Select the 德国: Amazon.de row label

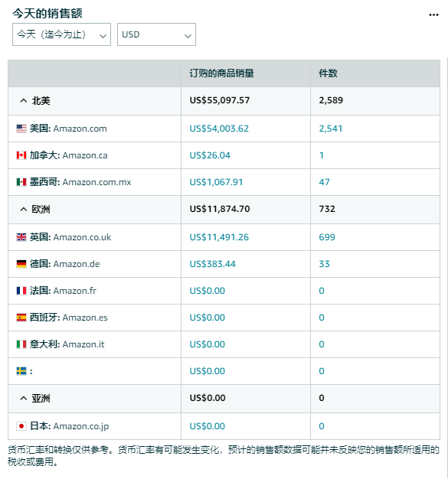(65, 264)
